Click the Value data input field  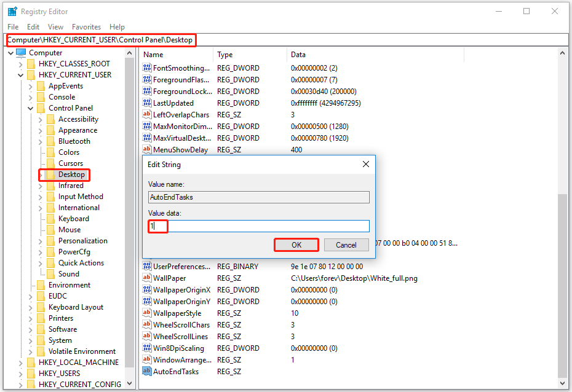[x=258, y=226]
